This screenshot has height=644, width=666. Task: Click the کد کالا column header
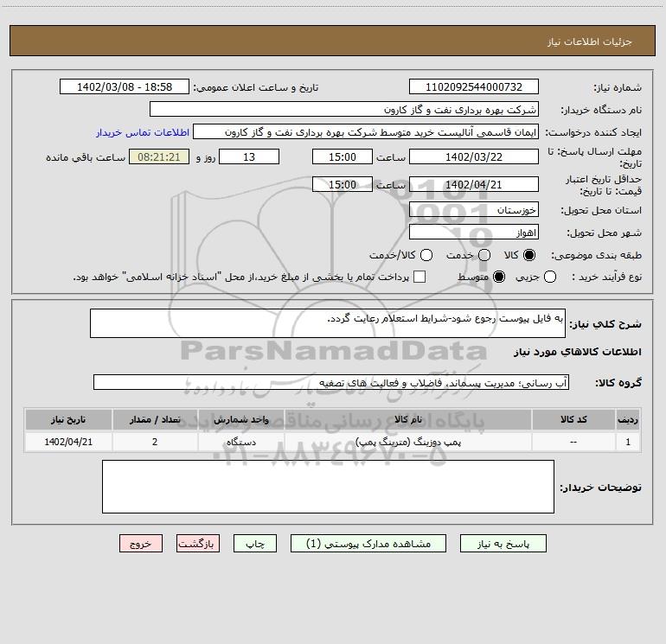click(x=573, y=419)
